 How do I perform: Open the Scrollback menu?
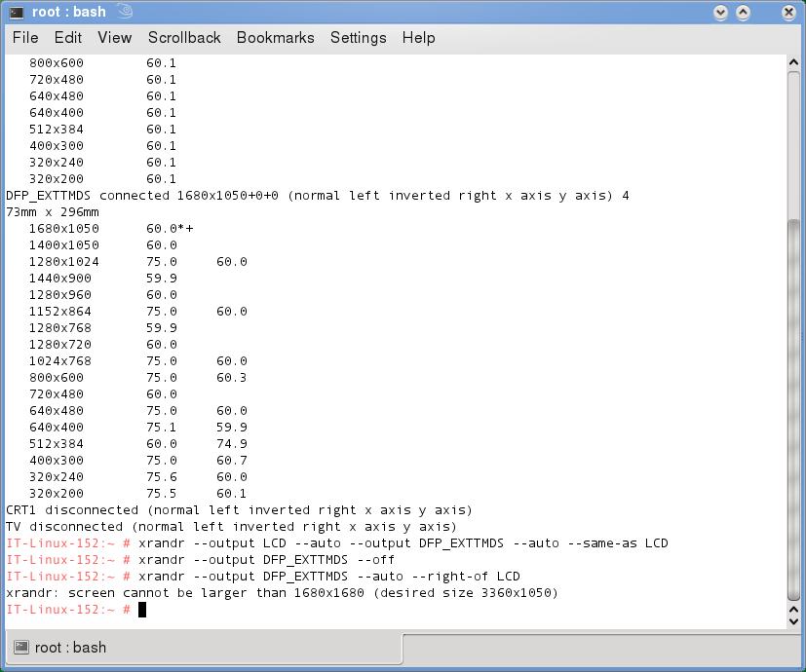(184, 38)
